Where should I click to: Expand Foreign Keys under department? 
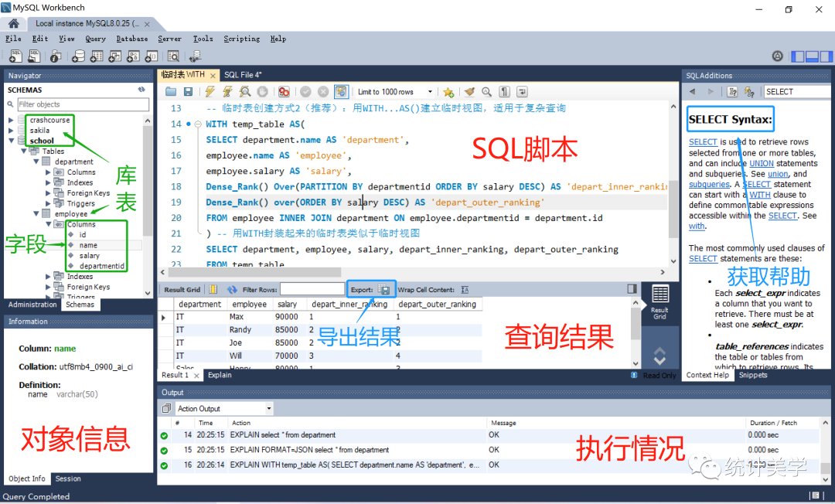48,192
